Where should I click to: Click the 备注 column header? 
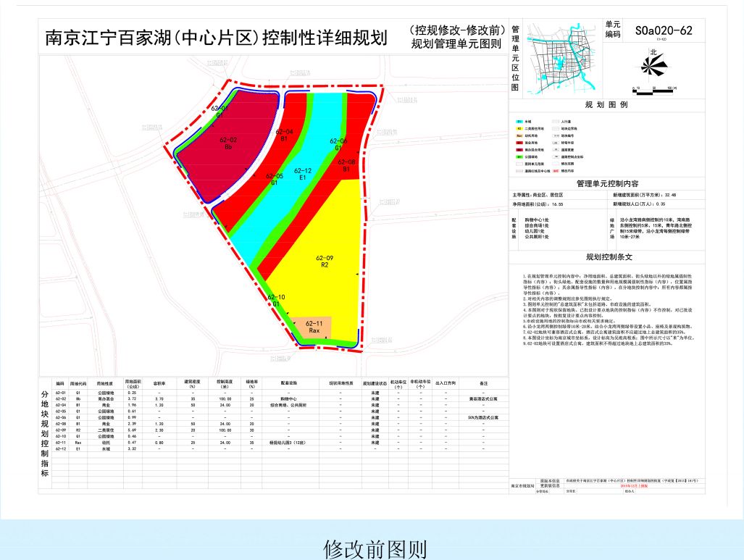coord(483,383)
